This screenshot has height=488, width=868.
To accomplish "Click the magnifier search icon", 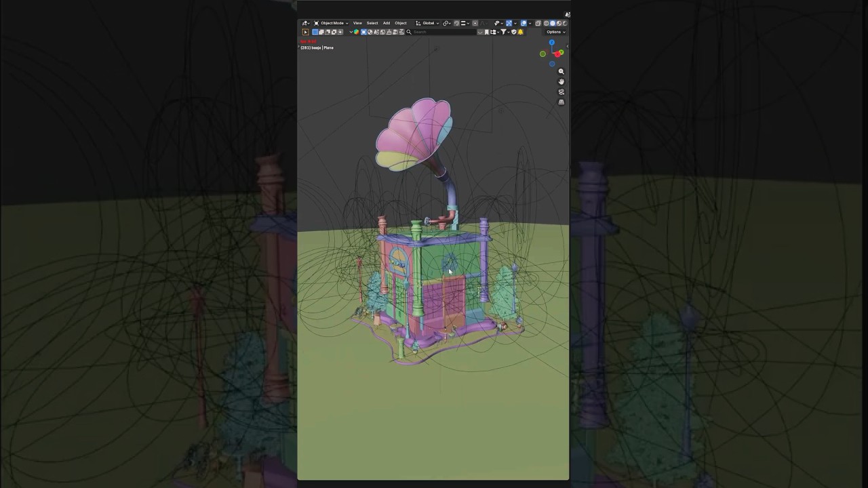I will pyautogui.click(x=409, y=32).
